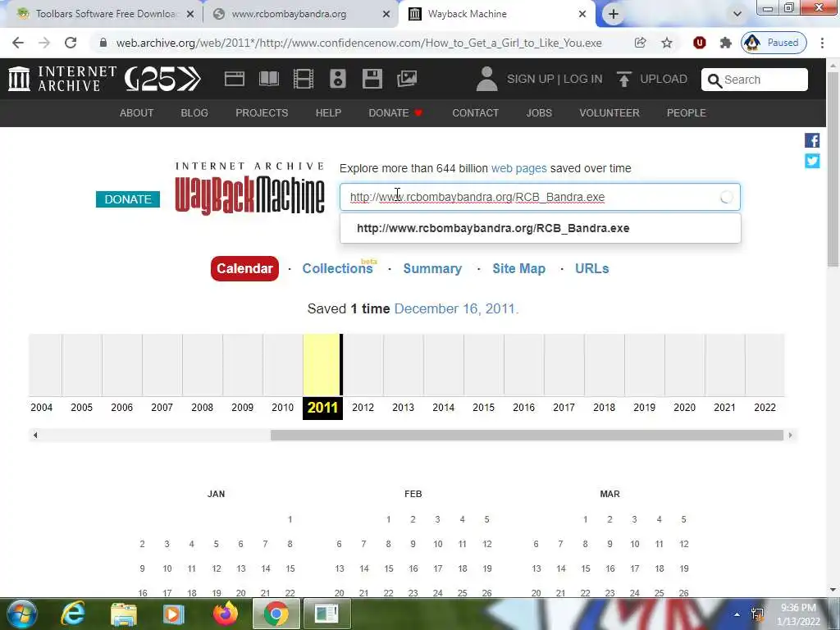This screenshot has width=840, height=630.
Task: Click the browser Back arrow
Action: [x=18, y=43]
